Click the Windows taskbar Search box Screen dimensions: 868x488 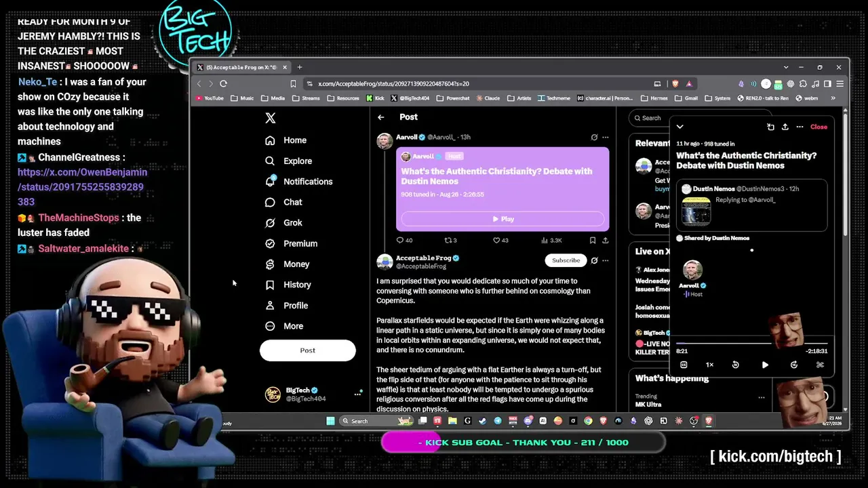point(377,421)
